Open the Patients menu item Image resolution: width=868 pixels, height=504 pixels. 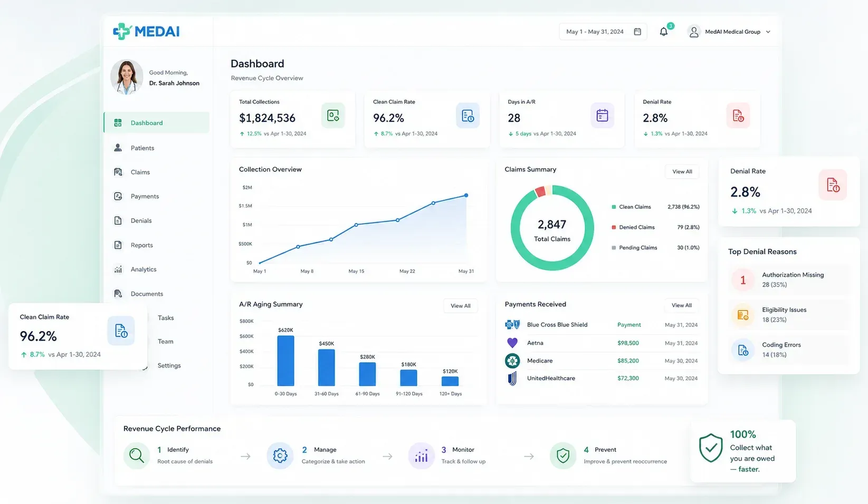pyautogui.click(x=157, y=148)
